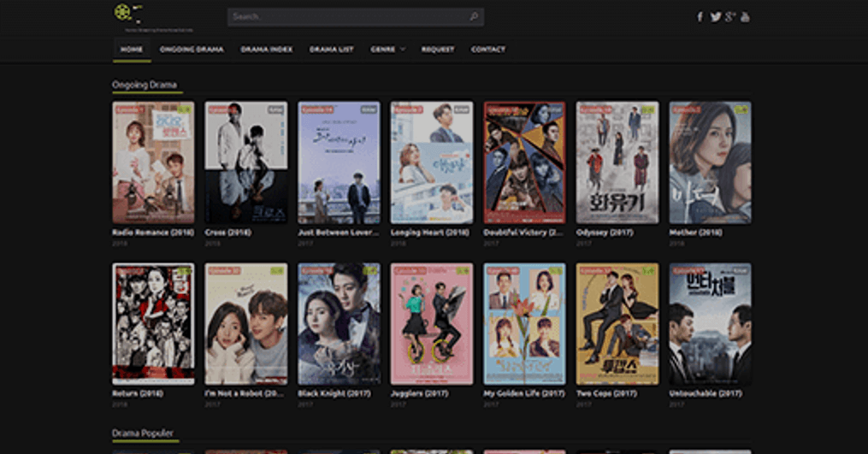
Task: Click the episode badge on Radio Romance poster
Action: [129, 109]
